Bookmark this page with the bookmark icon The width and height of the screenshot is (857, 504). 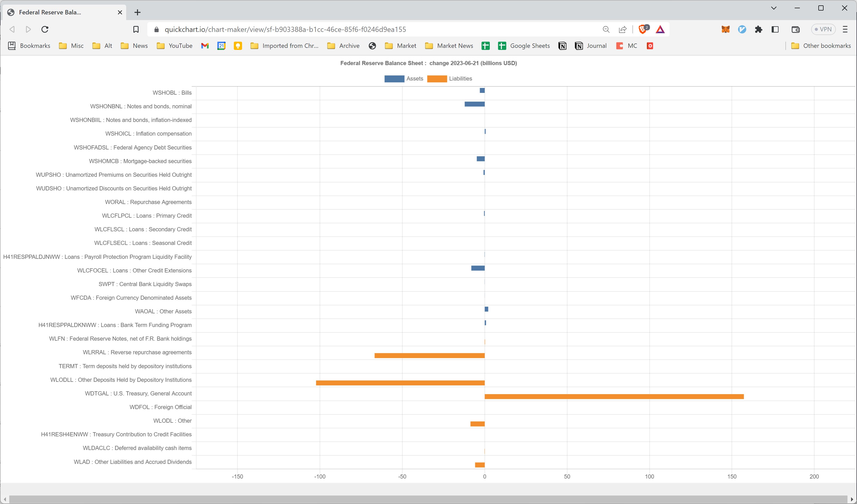(136, 29)
